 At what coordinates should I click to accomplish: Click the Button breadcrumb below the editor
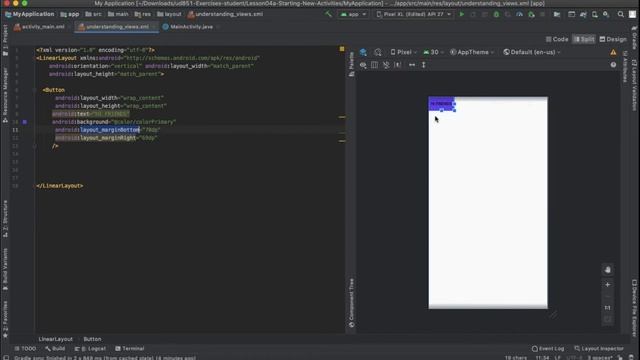(x=92, y=339)
